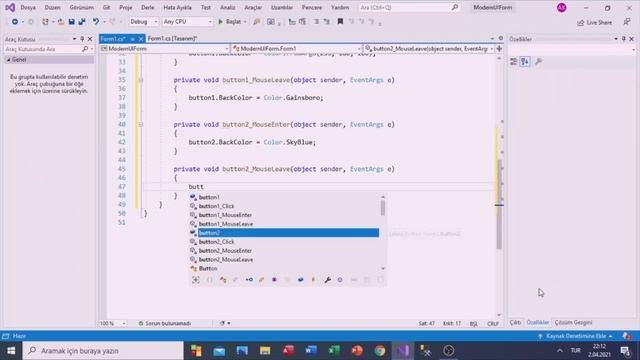Toggle interfaces filter in IntelliSense list
The width and height of the screenshot is (640, 360).
(x=249, y=280)
